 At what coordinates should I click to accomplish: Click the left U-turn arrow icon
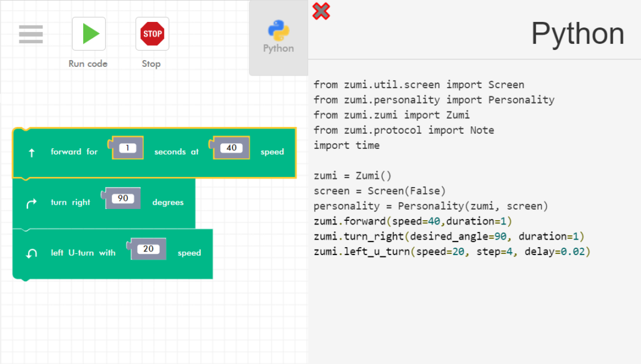point(32,253)
